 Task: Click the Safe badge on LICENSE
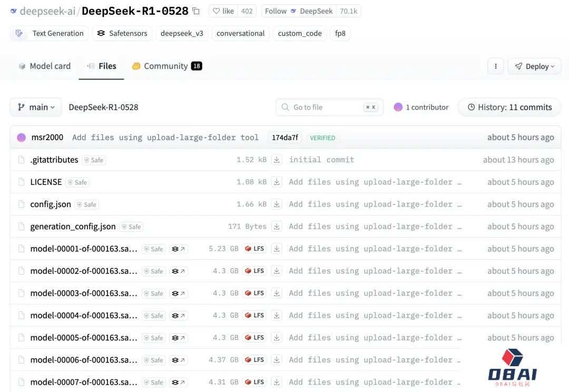coord(77,182)
